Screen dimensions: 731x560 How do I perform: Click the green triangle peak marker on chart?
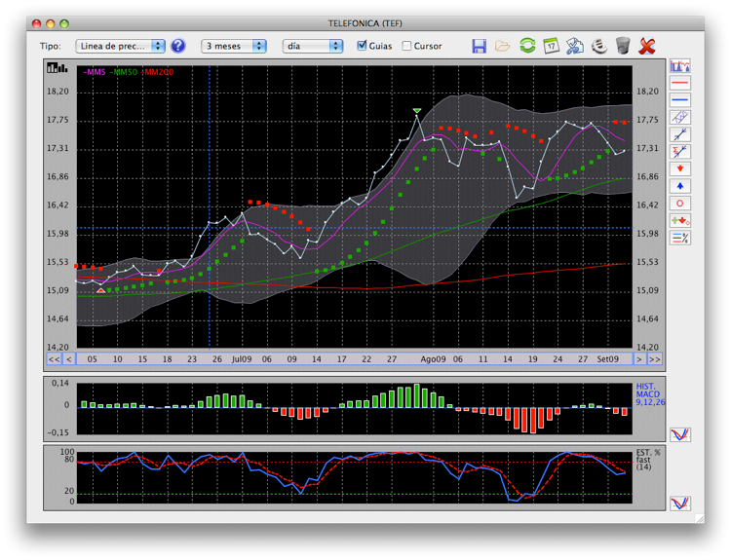coord(417,110)
